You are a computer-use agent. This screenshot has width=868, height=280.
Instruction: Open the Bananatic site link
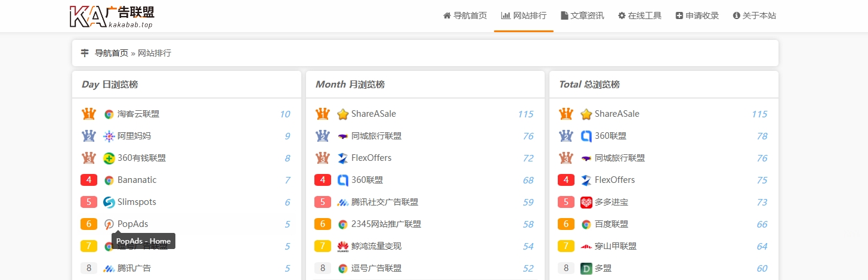[x=137, y=180]
